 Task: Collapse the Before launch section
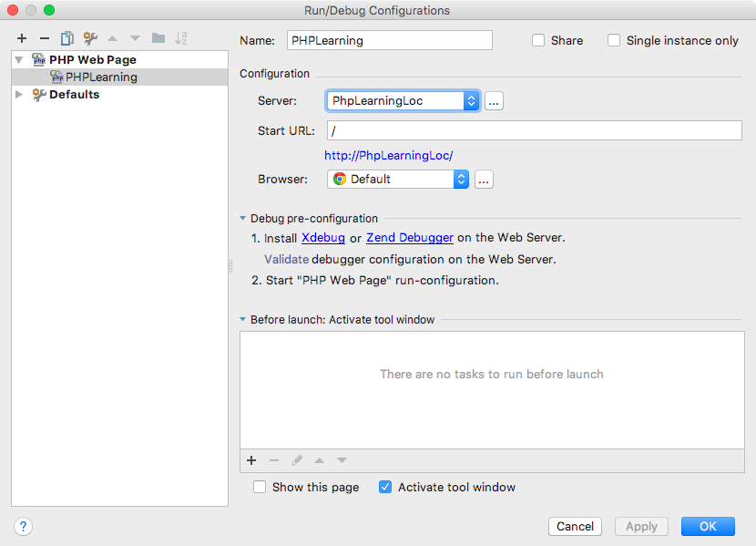tap(242, 319)
